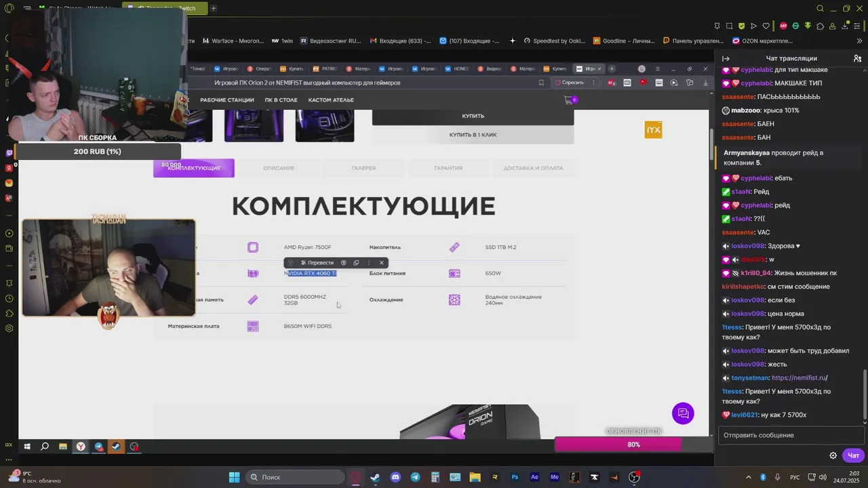Click the purple Чат send button
868x488 pixels.
coord(853,455)
